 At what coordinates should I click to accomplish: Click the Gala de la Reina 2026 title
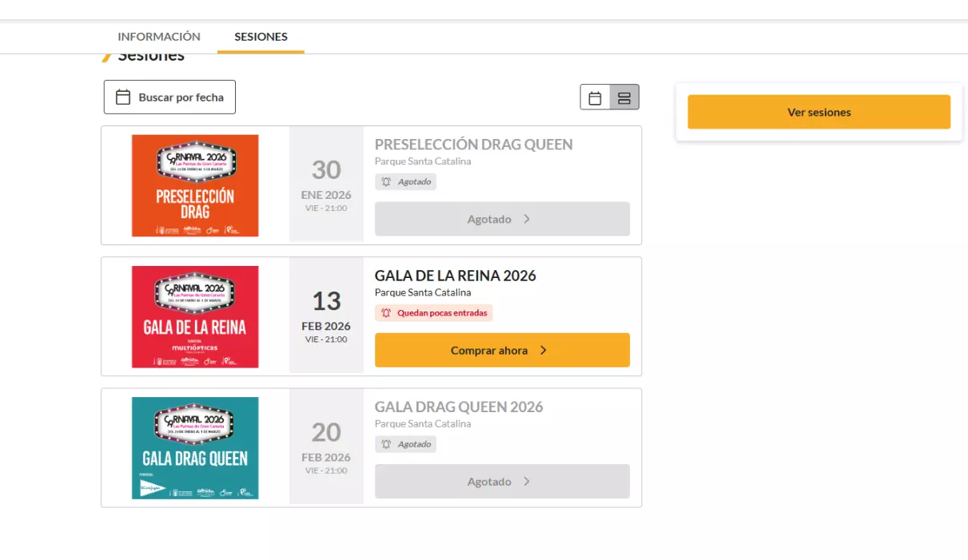(455, 276)
